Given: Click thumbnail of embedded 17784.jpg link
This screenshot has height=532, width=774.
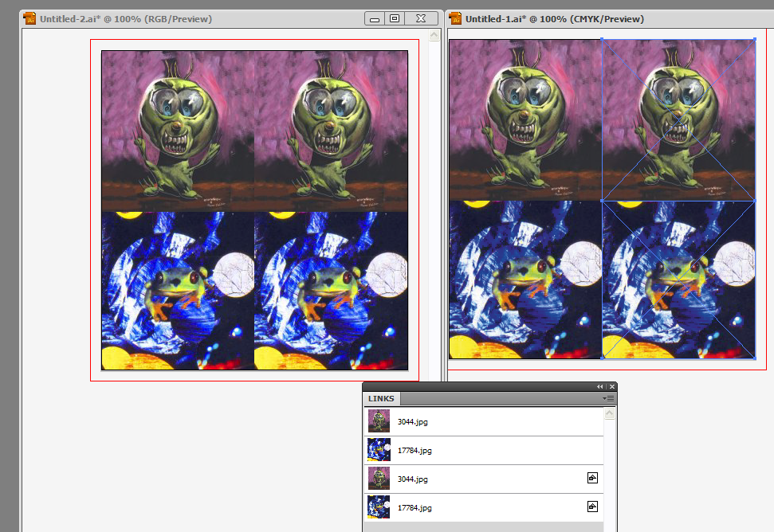Looking at the screenshot, I should point(379,507).
